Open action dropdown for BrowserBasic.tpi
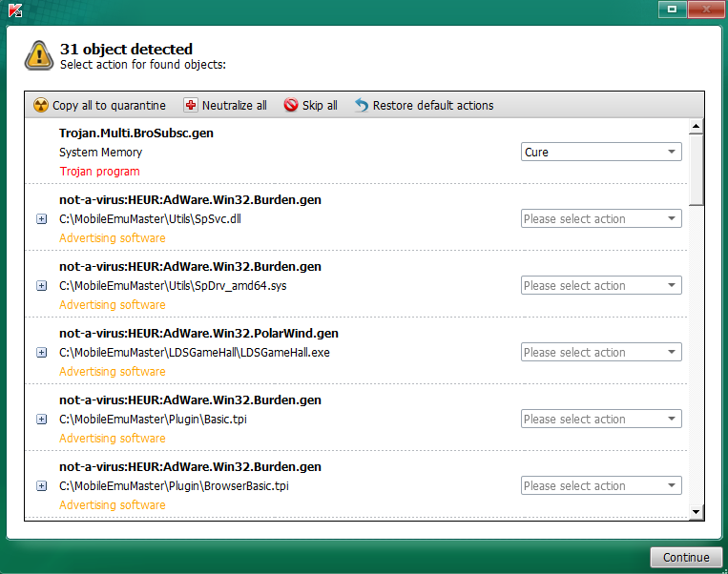 pyautogui.click(x=601, y=486)
